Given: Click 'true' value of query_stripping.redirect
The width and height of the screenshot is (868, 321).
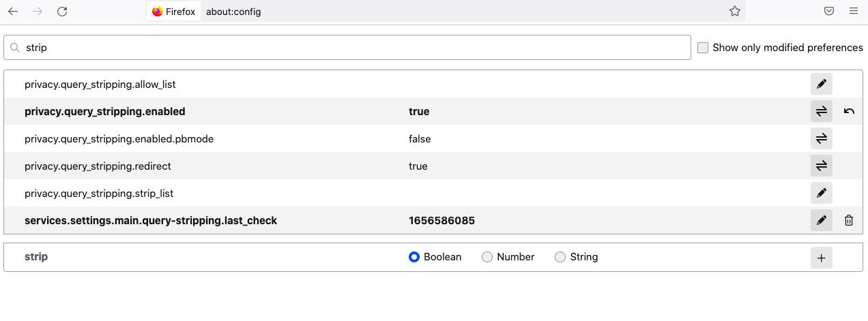Looking at the screenshot, I should [x=418, y=166].
